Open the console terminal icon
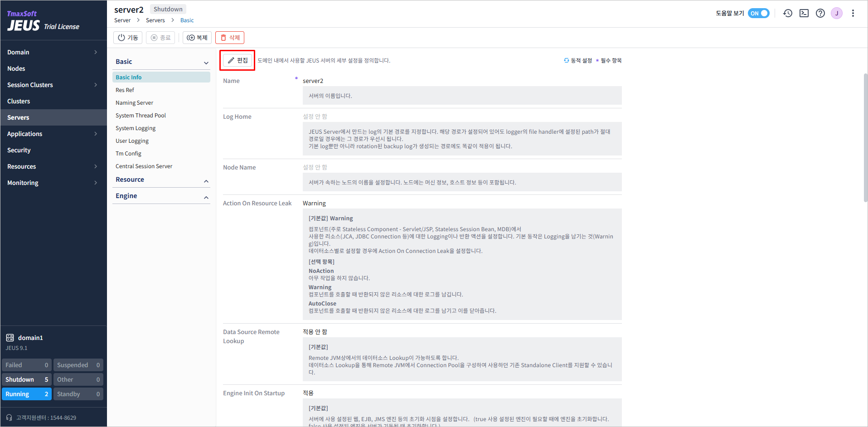This screenshot has width=868, height=427. click(x=804, y=13)
